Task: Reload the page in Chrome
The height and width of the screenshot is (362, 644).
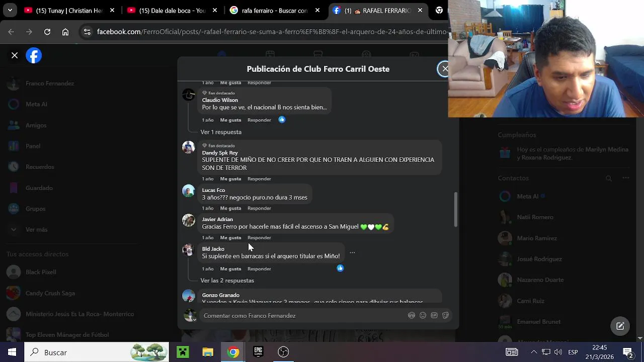Action: pos(47,32)
